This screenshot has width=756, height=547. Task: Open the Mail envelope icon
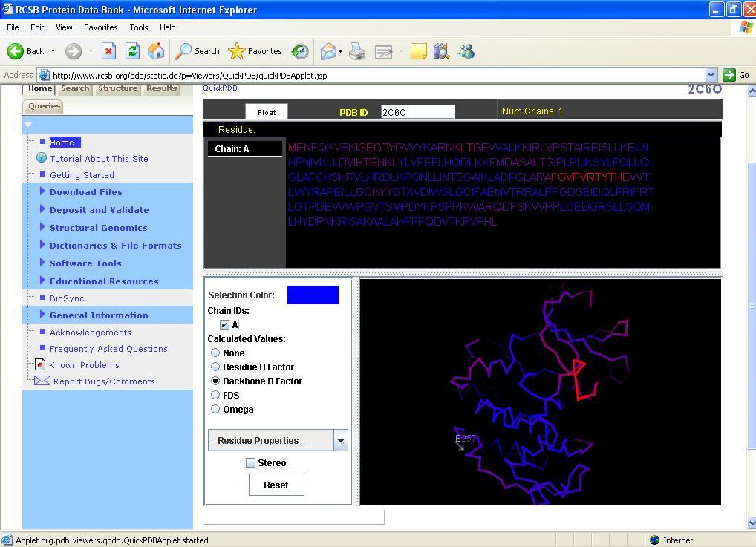pyautogui.click(x=328, y=51)
